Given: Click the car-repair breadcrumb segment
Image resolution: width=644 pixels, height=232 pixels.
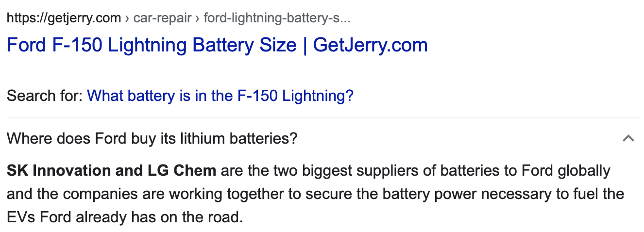Looking at the screenshot, I should tap(162, 18).
